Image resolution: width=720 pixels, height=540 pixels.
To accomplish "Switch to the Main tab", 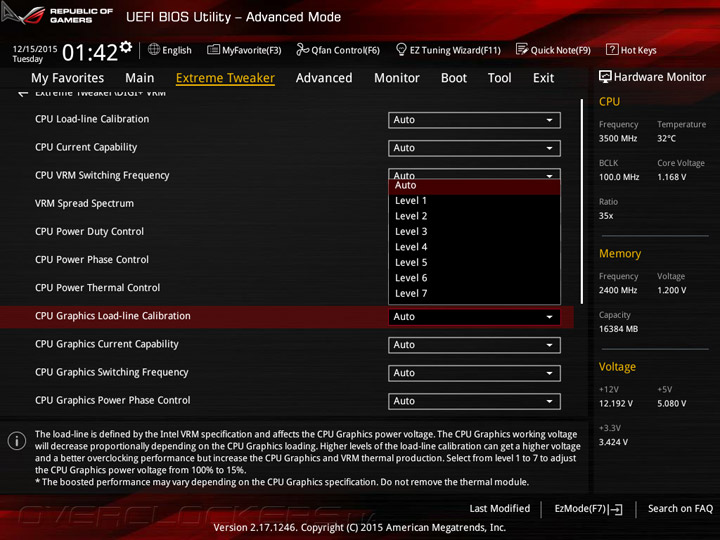I will 140,78.
